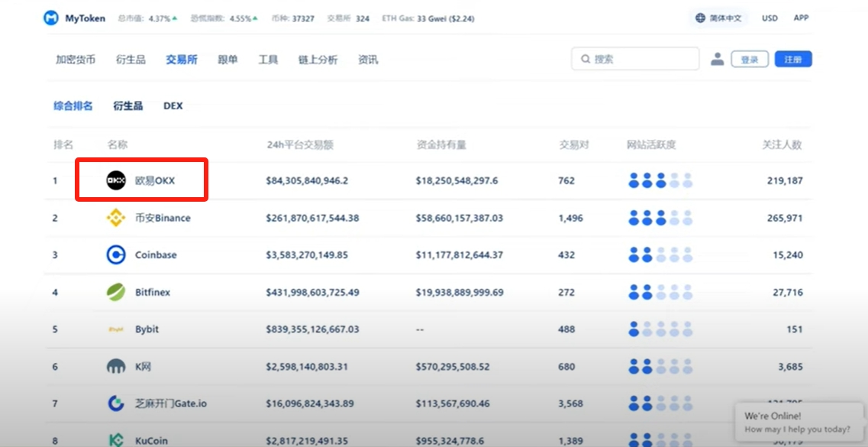Image resolution: width=868 pixels, height=447 pixels.
Task: Click the Binance exchange logo
Action: pos(116,218)
